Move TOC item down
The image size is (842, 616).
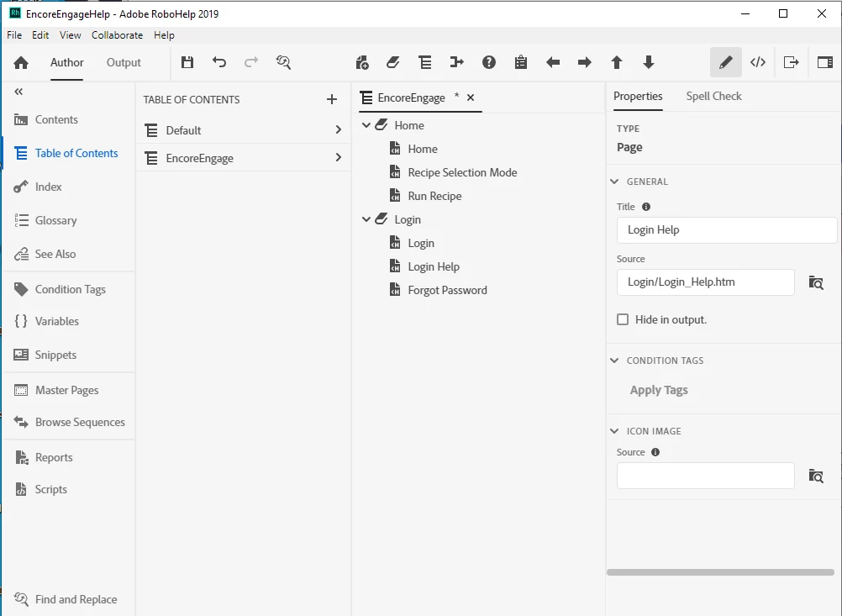coord(648,62)
